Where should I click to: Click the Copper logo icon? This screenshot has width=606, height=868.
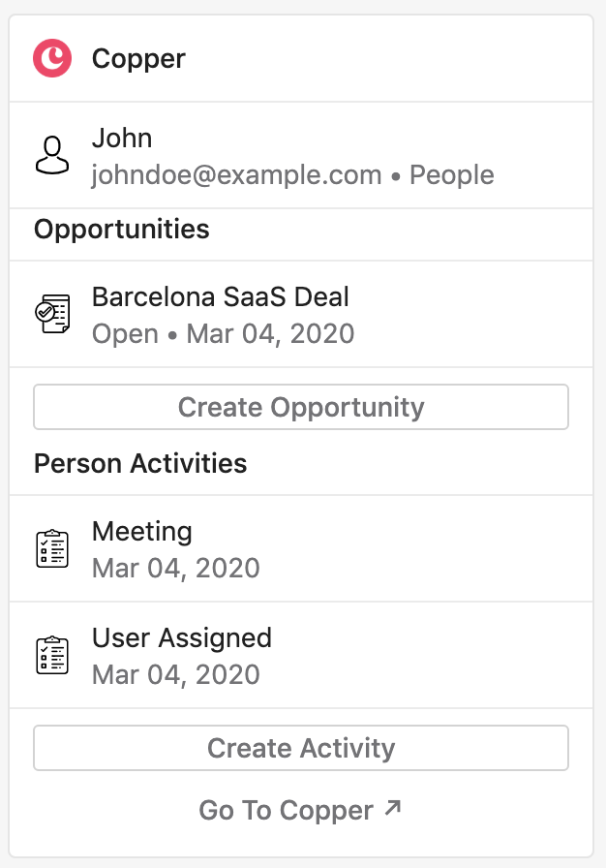coord(52,58)
